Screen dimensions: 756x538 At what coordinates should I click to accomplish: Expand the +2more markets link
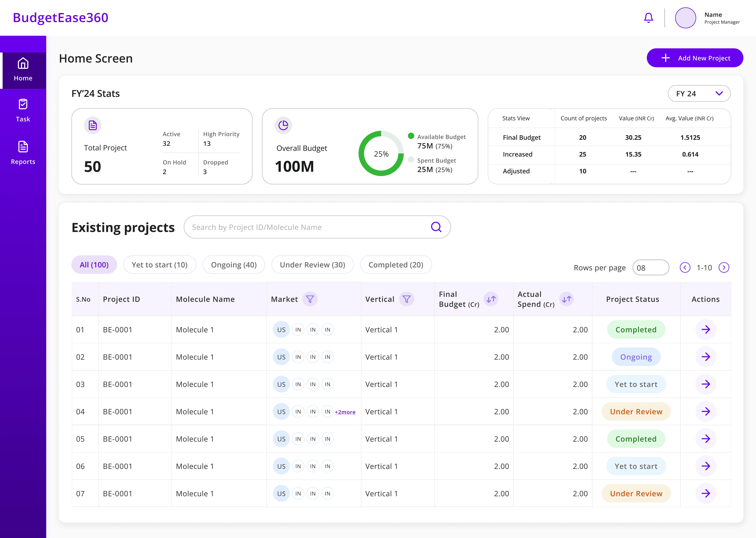pos(345,412)
